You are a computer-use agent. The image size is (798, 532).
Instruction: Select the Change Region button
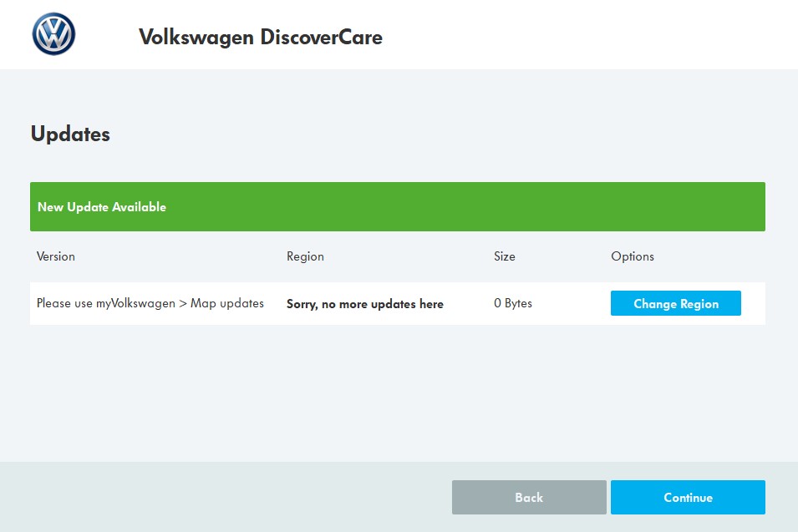click(x=675, y=303)
